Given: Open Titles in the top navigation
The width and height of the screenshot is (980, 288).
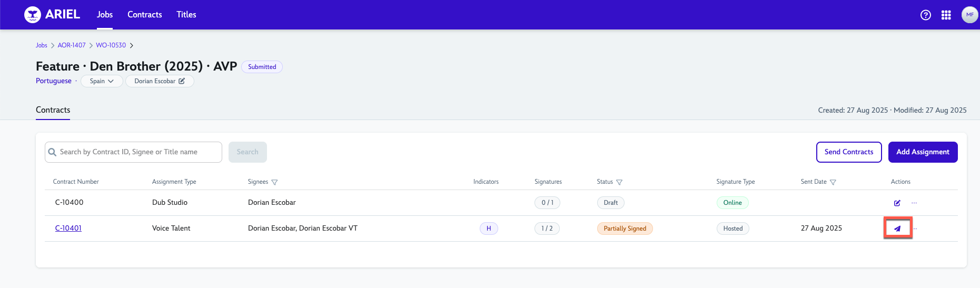Looking at the screenshot, I should click(186, 15).
